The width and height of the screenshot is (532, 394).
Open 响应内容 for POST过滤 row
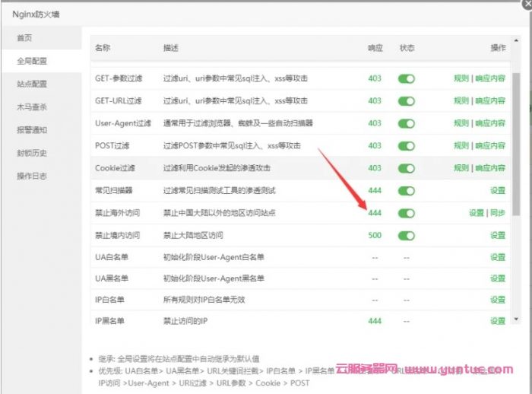[x=491, y=145]
